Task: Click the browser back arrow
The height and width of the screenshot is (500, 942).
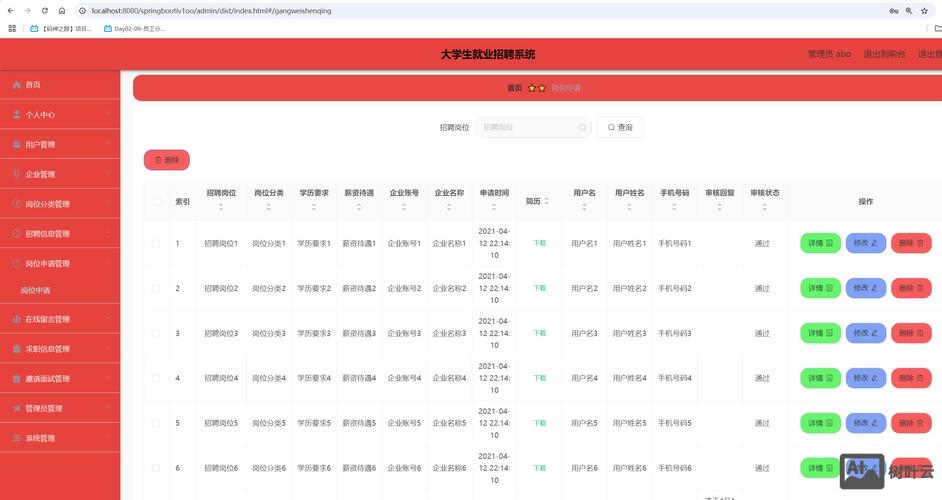Action: pyautogui.click(x=11, y=10)
